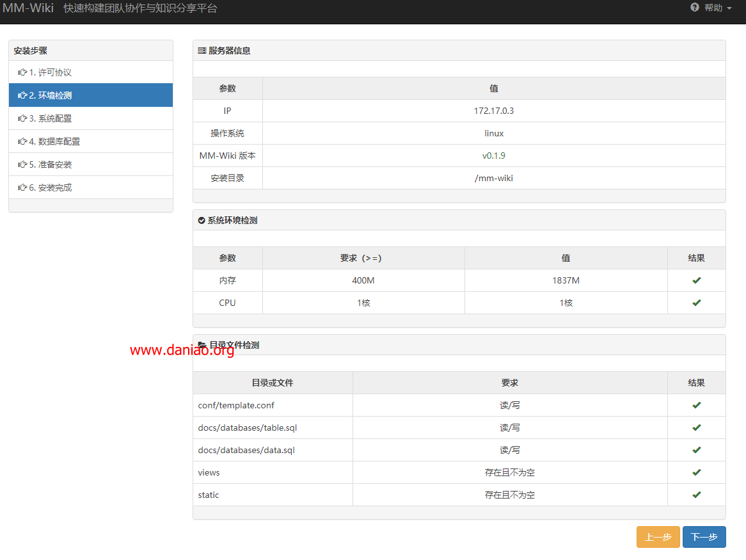Go to step 4. 数据库配置
The width and height of the screenshot is (746, 560).
click(91, 141)
